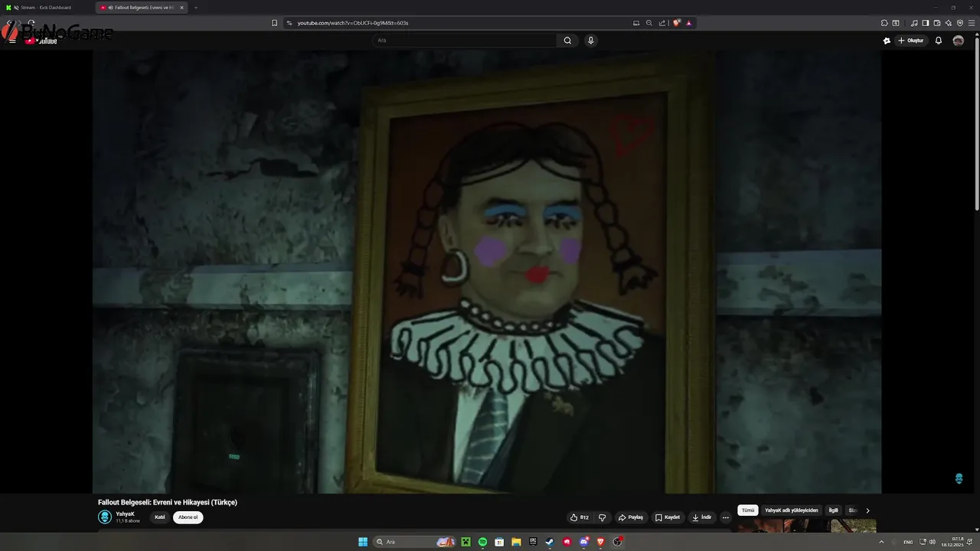Screen dimensions: 980x551
Task: Show hidden system tray icons
Action: tap(881, 542)
